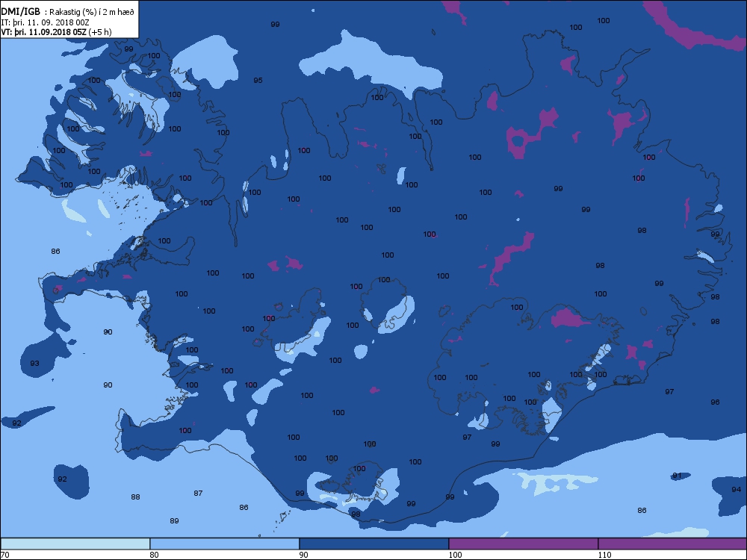Click the legend value '90'

point(303,555)
